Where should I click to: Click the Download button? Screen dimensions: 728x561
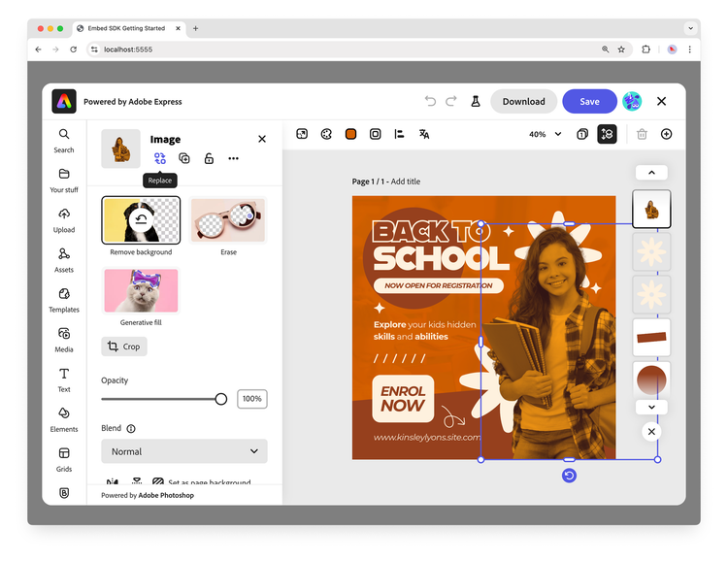[x=523, y=101]
